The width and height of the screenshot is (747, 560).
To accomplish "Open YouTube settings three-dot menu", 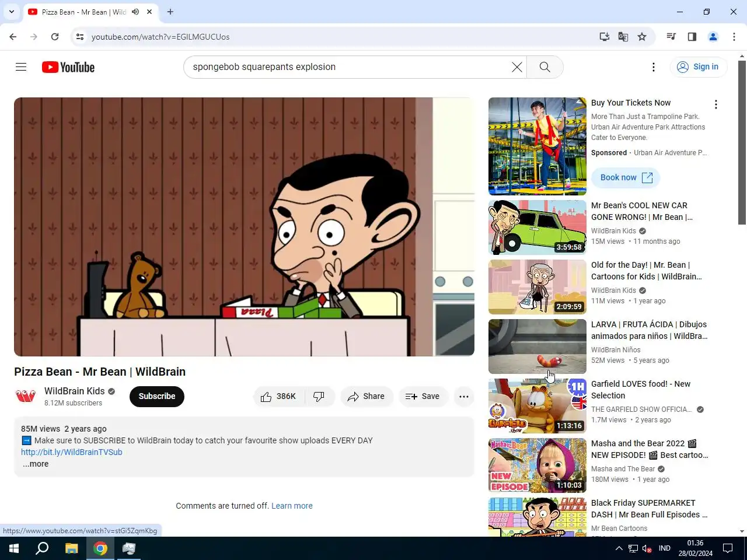I will [654, 67].
